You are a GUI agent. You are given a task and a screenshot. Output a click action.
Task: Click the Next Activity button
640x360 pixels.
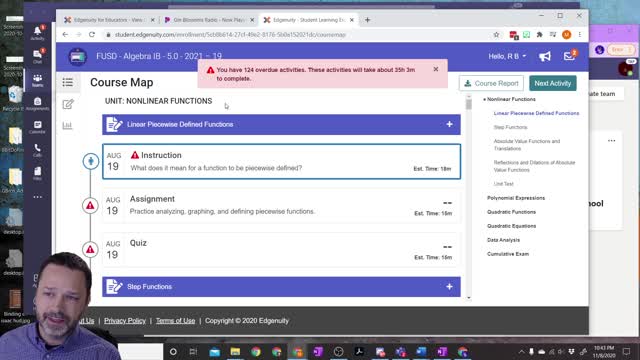point(553,83)
